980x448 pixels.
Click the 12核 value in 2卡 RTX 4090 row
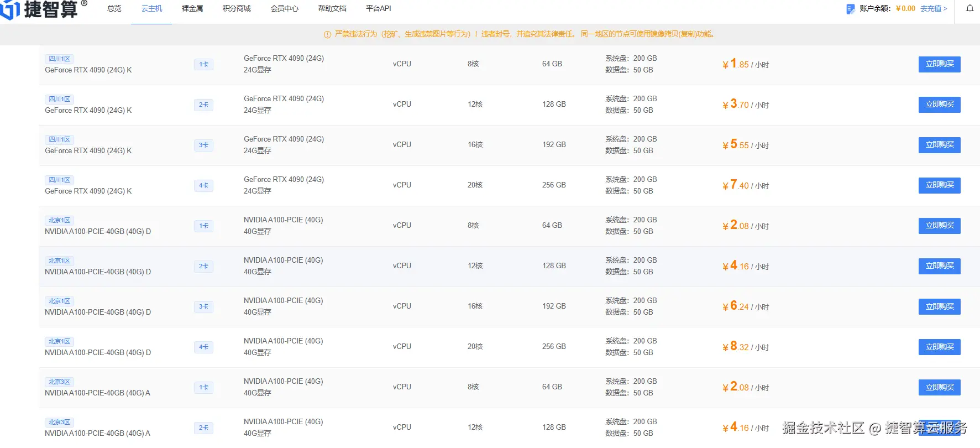tap(475, 104)
